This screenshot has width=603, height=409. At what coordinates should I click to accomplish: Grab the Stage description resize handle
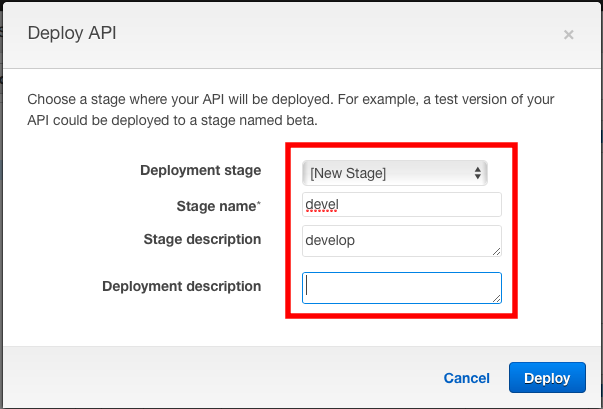tap(496, 251)
